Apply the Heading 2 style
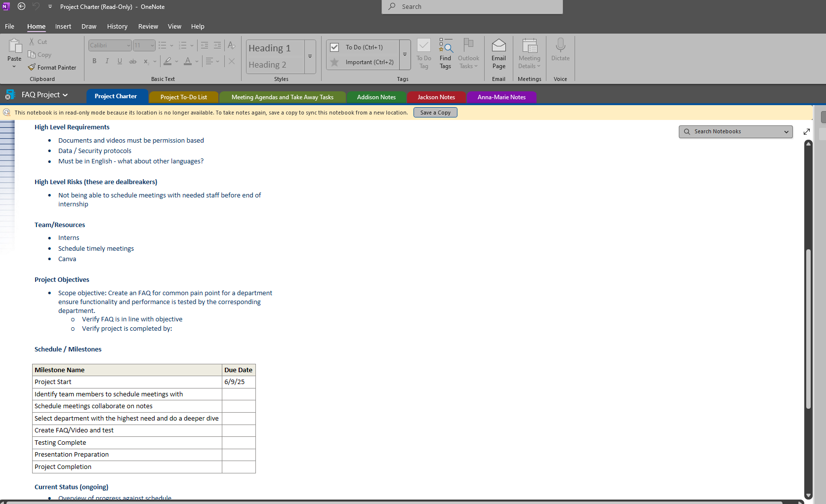Image resolution: width=826 pixels, height=504 pixels. [x=275, y=65]
